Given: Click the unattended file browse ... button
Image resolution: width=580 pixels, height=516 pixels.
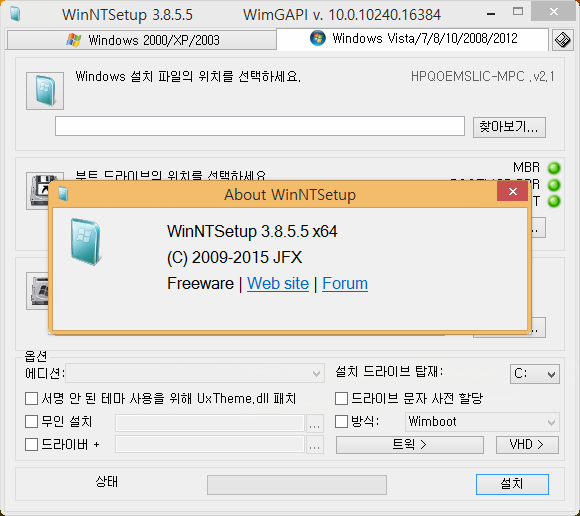Looking at the screenshot, I should (x=314, y=424).
